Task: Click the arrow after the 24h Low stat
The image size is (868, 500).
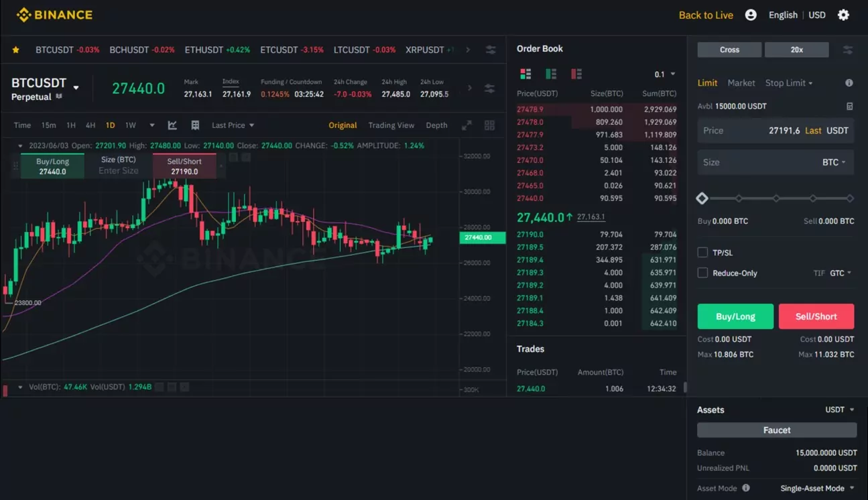Action: pyautogui.click(x=469, y=88)
